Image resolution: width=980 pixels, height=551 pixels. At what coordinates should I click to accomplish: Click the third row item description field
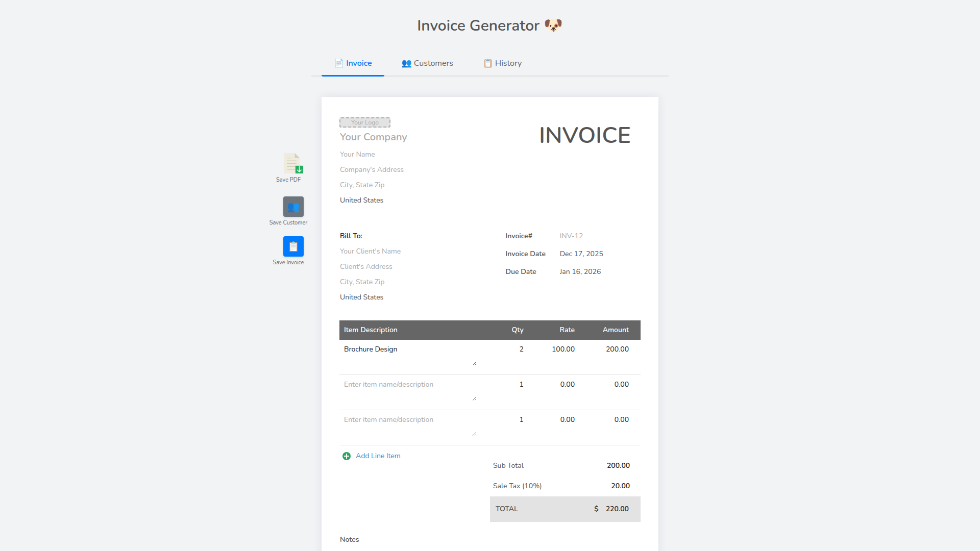pyautogui.click(x=409, y=425)
